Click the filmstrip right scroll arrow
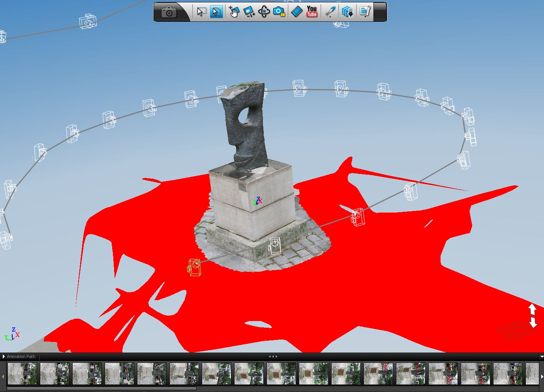The image size is (544, 392). coord(542,377)
